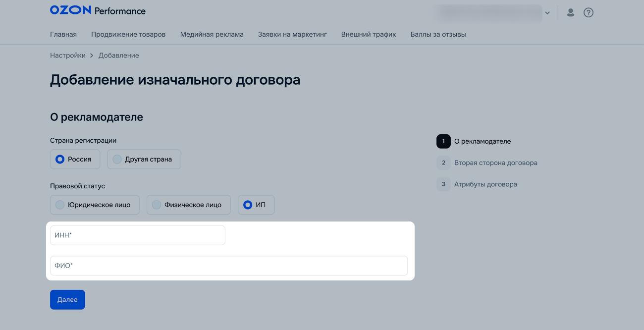This screenshot has width=644, height=330.
Task: Go to Баллы за отзывы
Action: click(x=438, y=34)
